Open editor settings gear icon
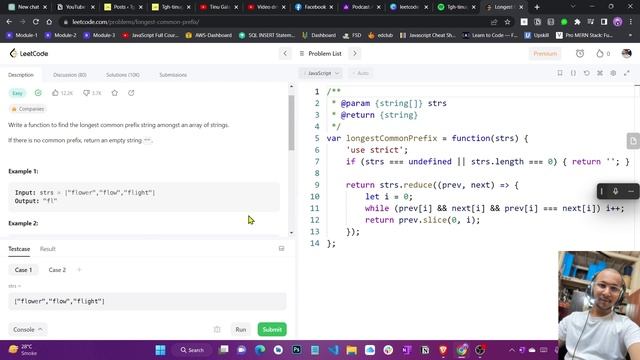Image resolution: width=640 pixels, height=360 pixels. point(613,73)
